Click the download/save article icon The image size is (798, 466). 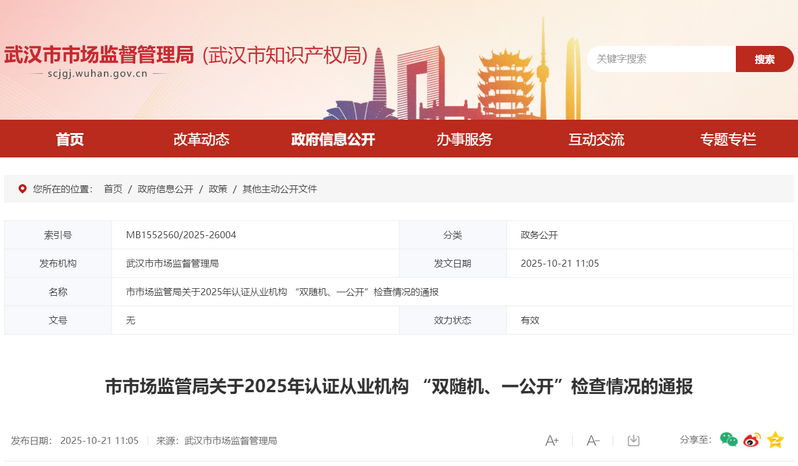coord(633,441)
